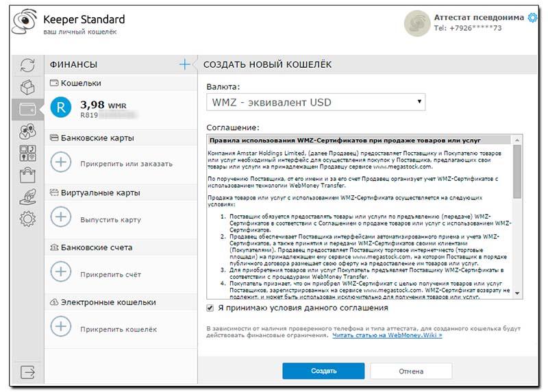548x392 pixels.
Task: Click the plus icon beside ФИНАНСЫ
Action: [184, 64]
